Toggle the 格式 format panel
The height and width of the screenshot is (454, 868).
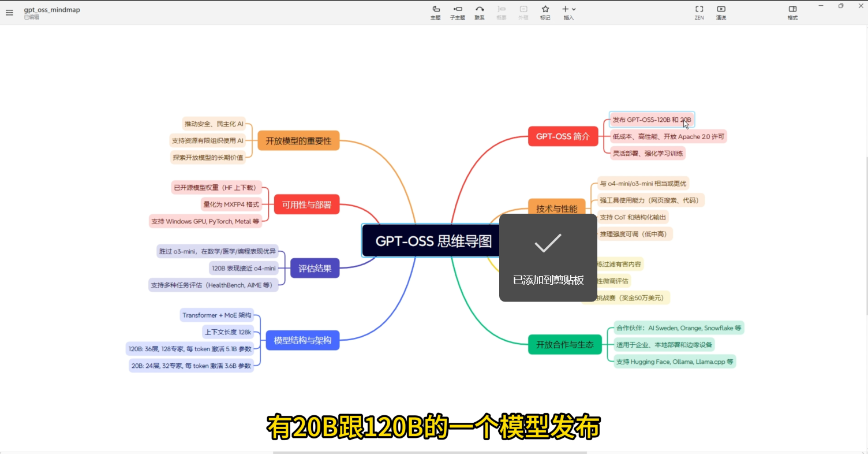click(792, 13)
